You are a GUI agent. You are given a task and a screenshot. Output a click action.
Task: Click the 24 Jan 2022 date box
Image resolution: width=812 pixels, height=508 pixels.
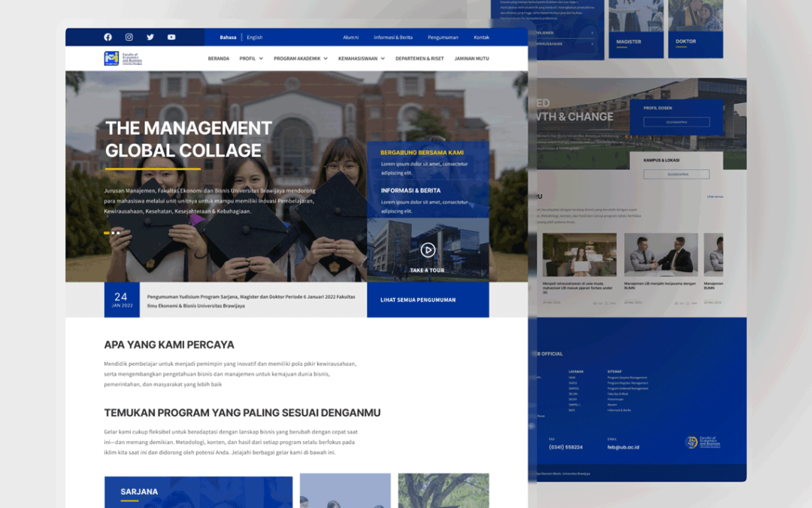122,300
